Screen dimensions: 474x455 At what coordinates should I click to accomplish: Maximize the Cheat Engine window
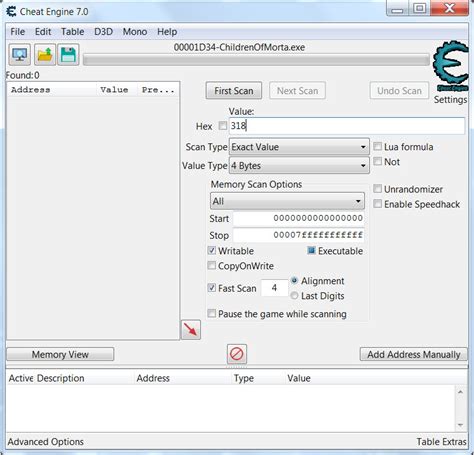tap(420, 8)
